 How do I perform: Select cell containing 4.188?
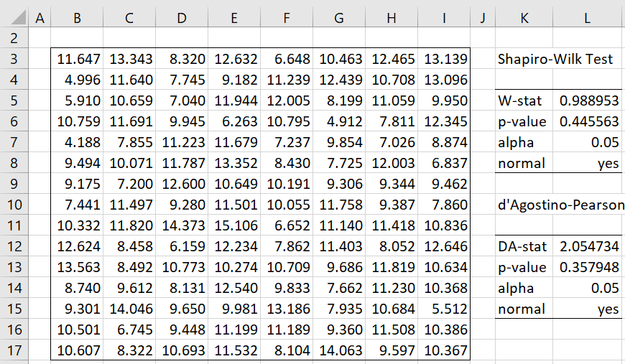coord(77,142)
